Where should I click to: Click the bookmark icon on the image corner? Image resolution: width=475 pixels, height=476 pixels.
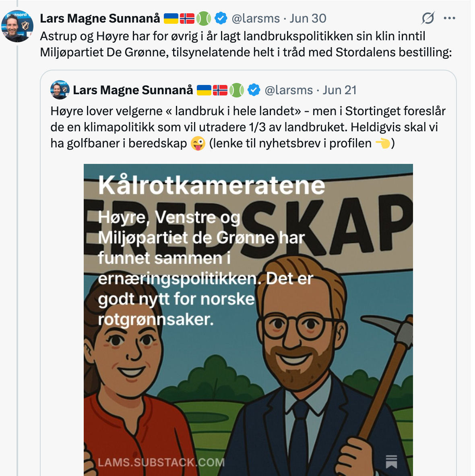[x=391, y=462]
